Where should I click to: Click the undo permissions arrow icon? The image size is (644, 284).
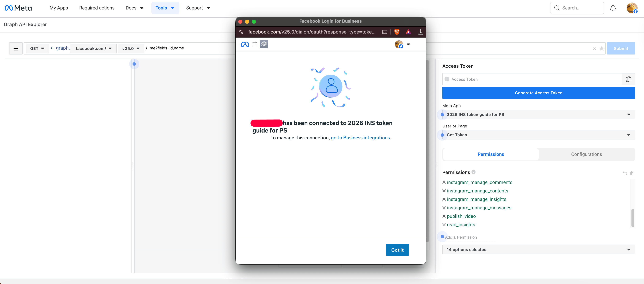click(x=625, y=173)
